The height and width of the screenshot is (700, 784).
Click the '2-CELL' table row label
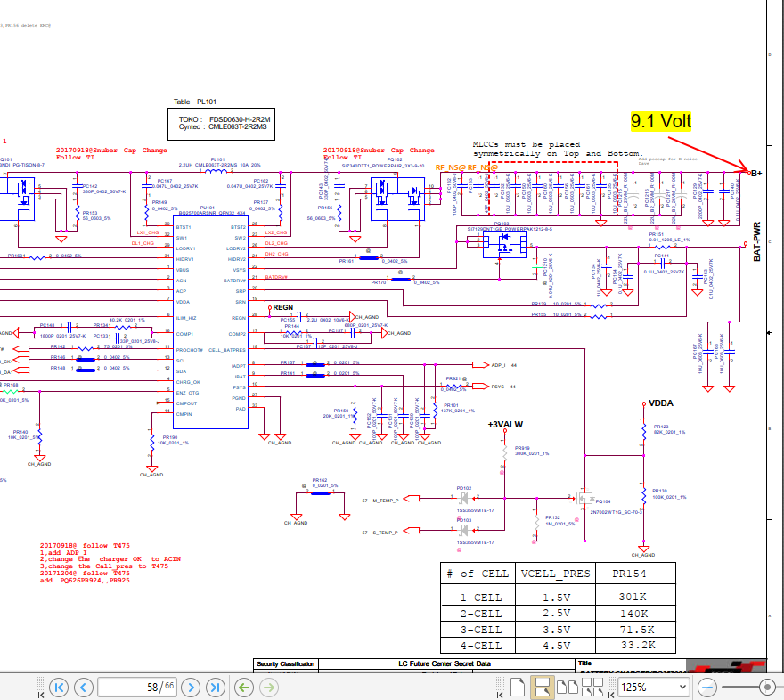(481, 614)
